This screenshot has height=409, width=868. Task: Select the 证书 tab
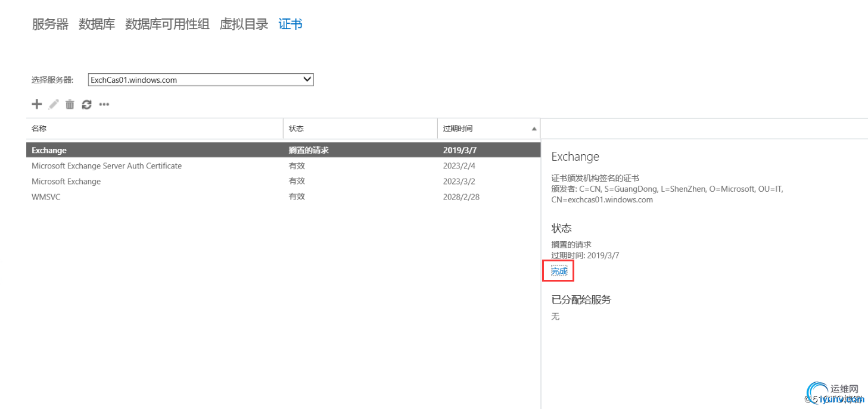click(291, 24)
